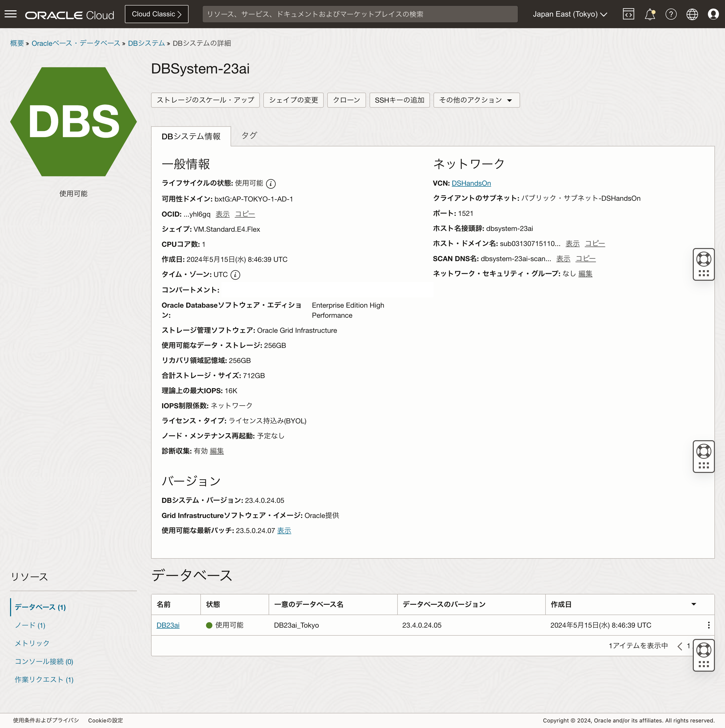The height and width of the screenshot is (728, 725).
Task: Open the DB23ai database link
Action: pos(168,626)
